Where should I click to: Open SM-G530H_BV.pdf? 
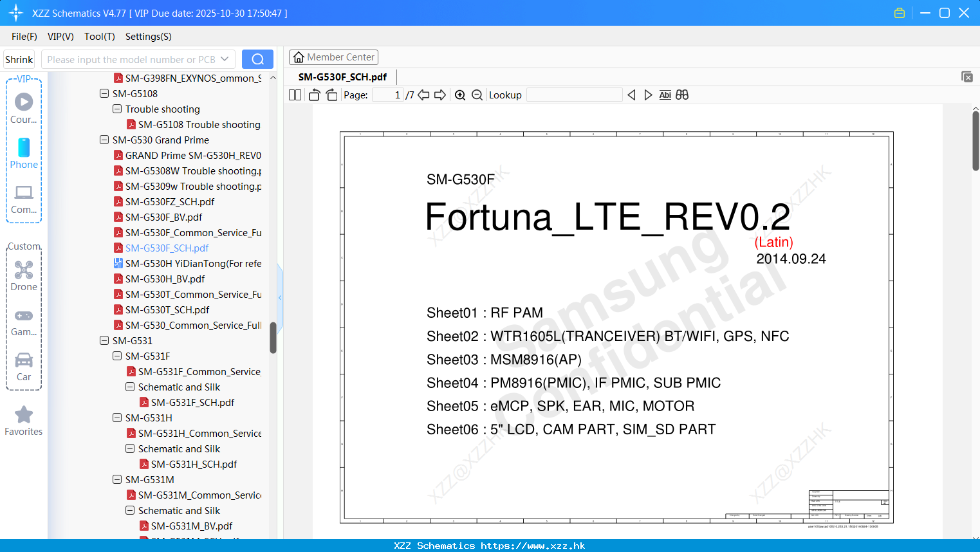159,279
